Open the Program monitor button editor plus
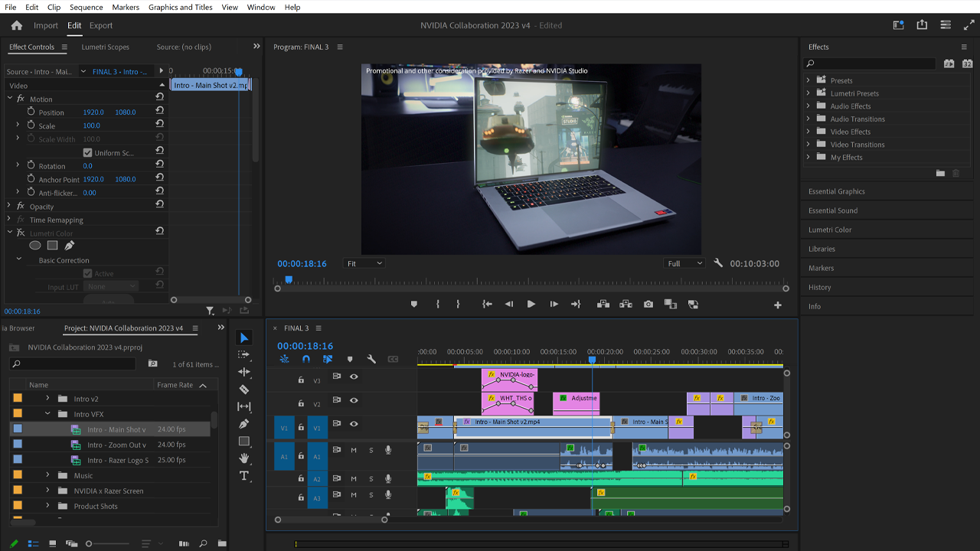The image size is (980, 551). (x=778, y=305)
